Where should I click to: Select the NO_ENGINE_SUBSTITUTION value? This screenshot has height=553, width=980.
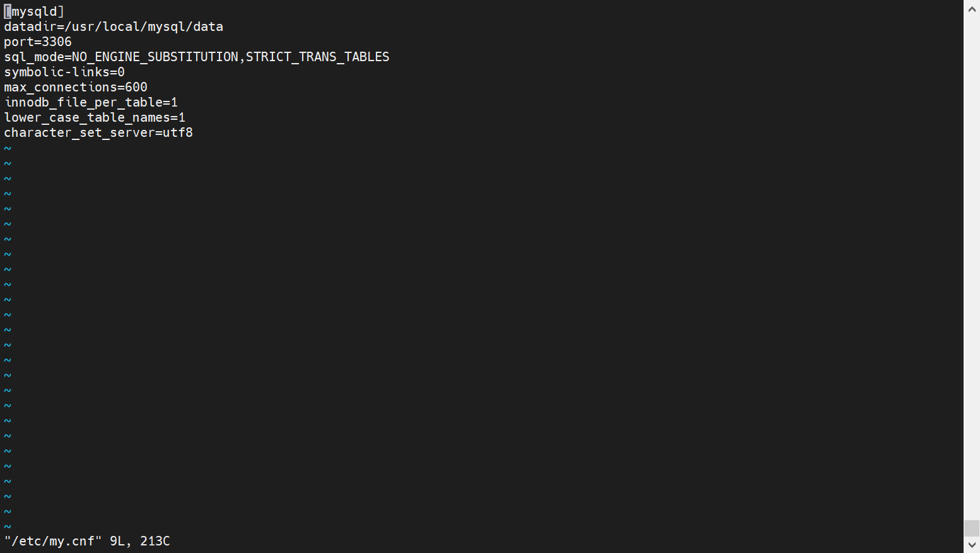(x=155, y=57)
